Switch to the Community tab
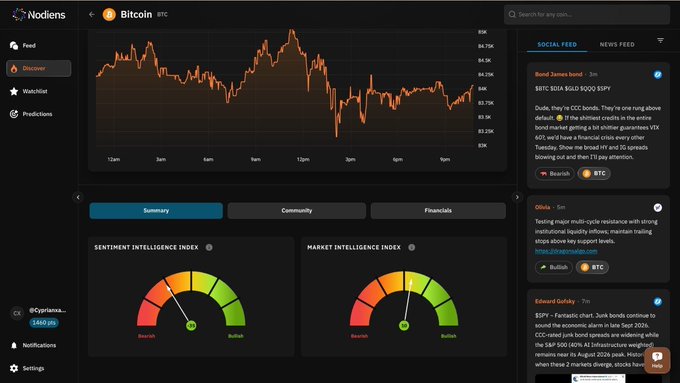 (x=297, y=210)
